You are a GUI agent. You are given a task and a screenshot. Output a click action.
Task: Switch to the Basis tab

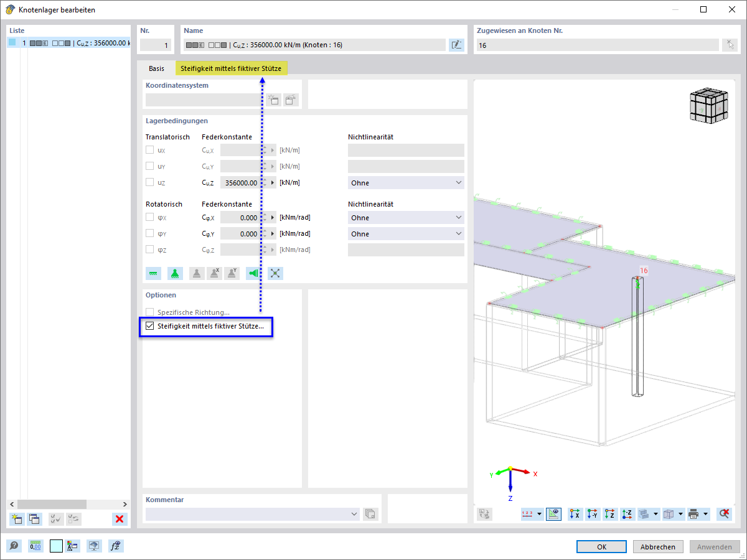[x=156, y=68]
